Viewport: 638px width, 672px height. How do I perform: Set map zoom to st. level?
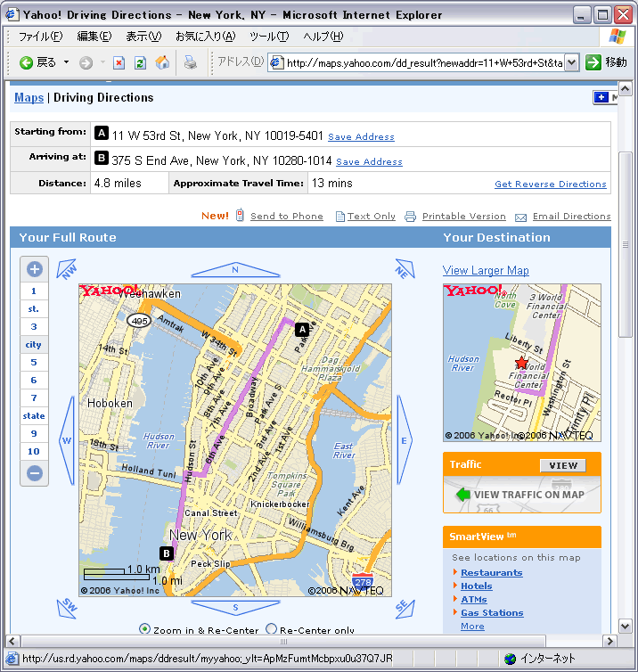coord(34,309)
